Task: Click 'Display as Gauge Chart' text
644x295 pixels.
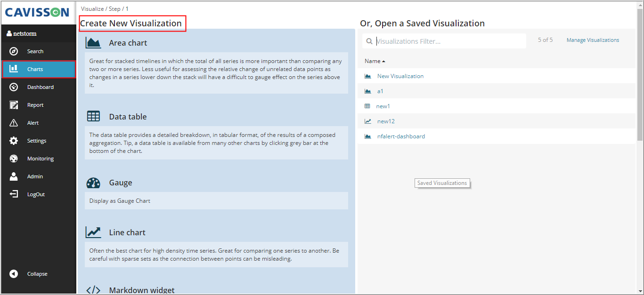Action: click(120, 201)
